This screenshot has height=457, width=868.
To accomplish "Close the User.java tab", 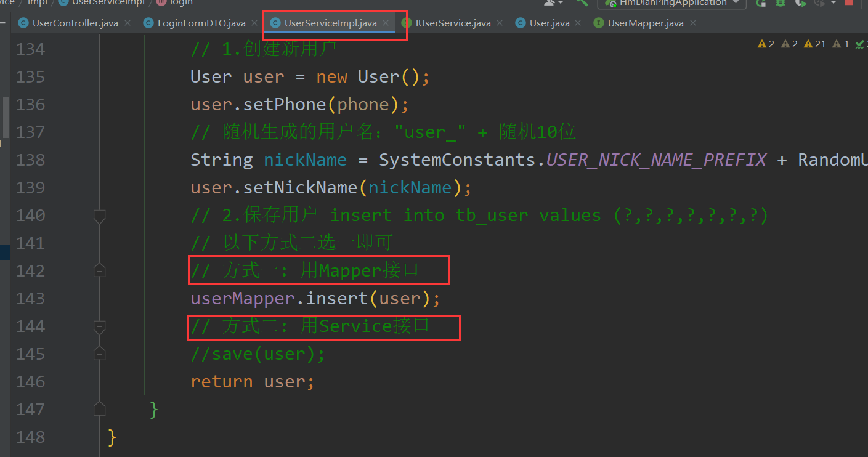I will click(578, 23).
